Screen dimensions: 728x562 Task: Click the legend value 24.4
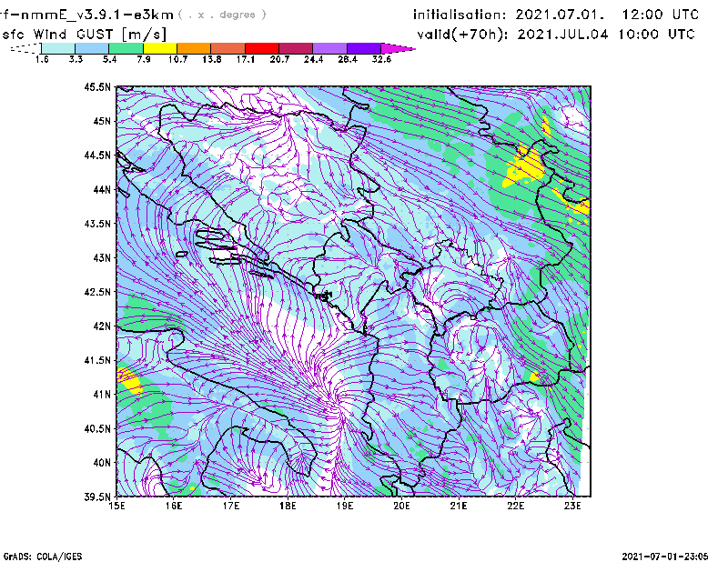point(313,59)
